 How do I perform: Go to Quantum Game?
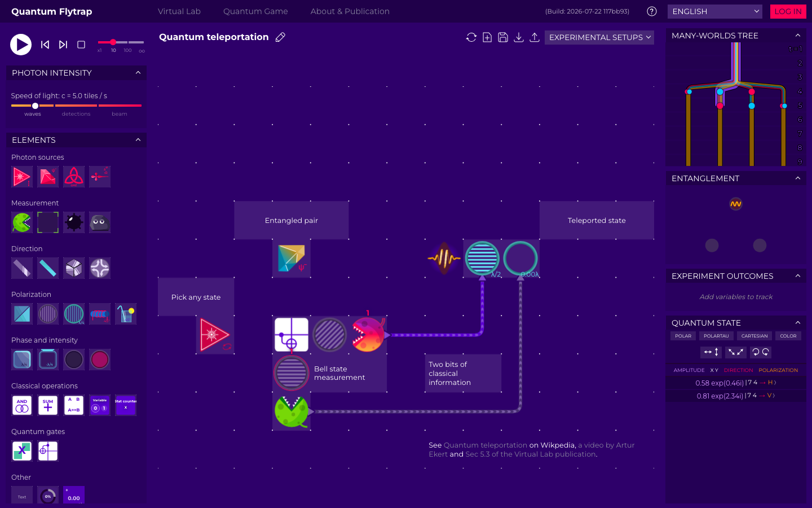[x=255, y=11]
